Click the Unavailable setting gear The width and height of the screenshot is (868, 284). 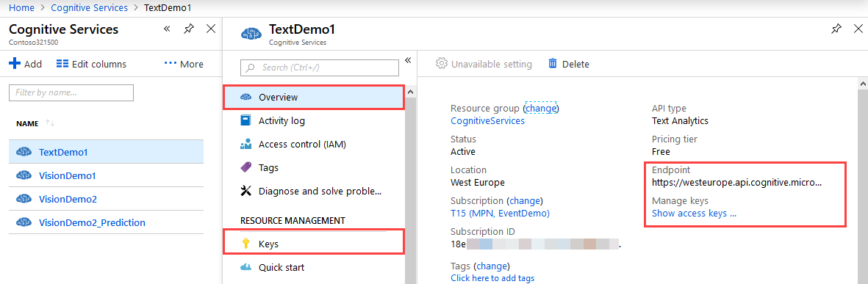click(441, 64)
